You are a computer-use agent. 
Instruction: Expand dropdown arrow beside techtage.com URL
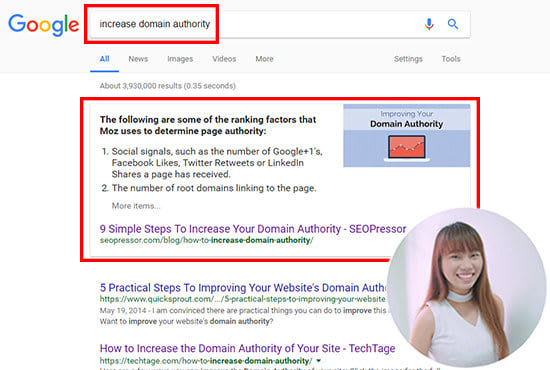[318, 361]
